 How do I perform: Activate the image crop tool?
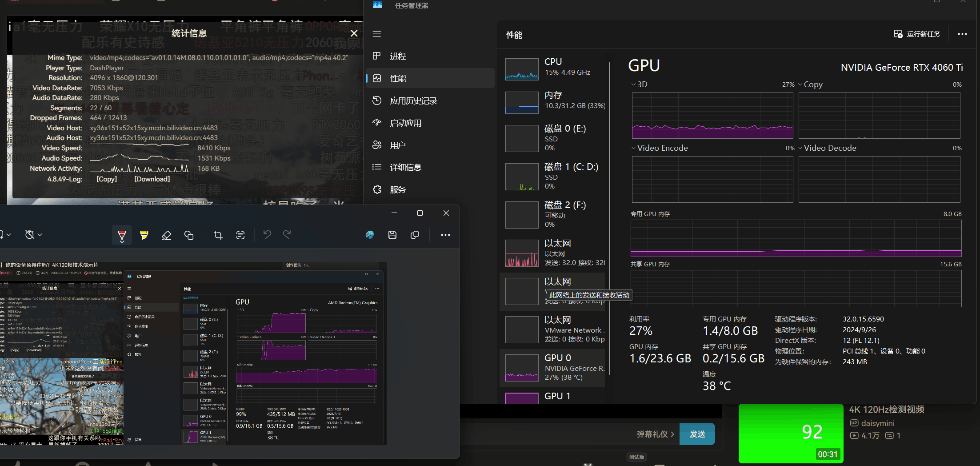point(218,235)
